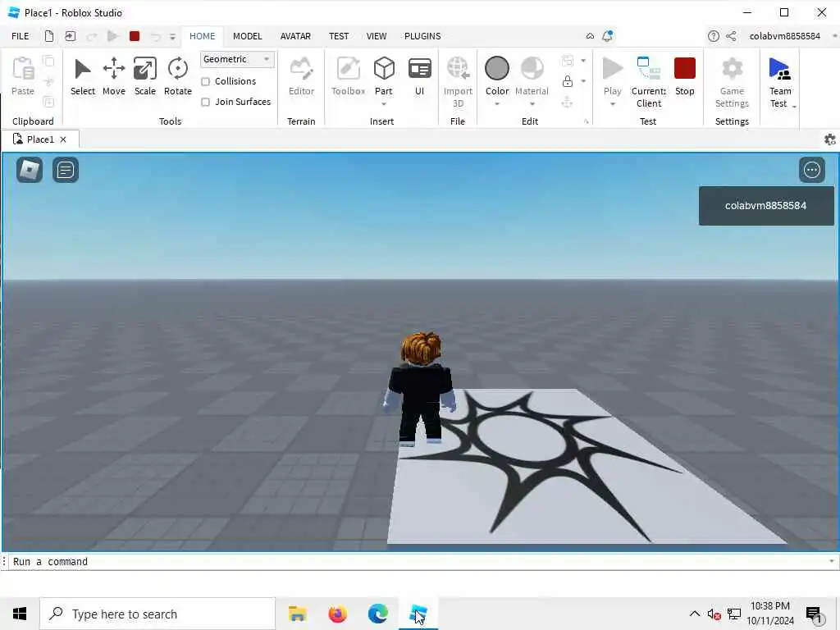Switch to the HOME ribbon tab
Screen dimensions: 840x630
(x=202, y=36)
